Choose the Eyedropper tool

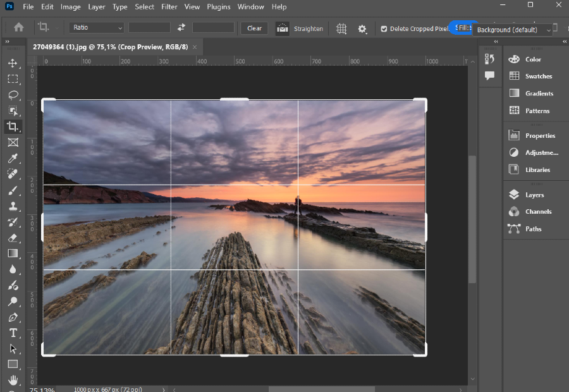[x=13, y=158]
